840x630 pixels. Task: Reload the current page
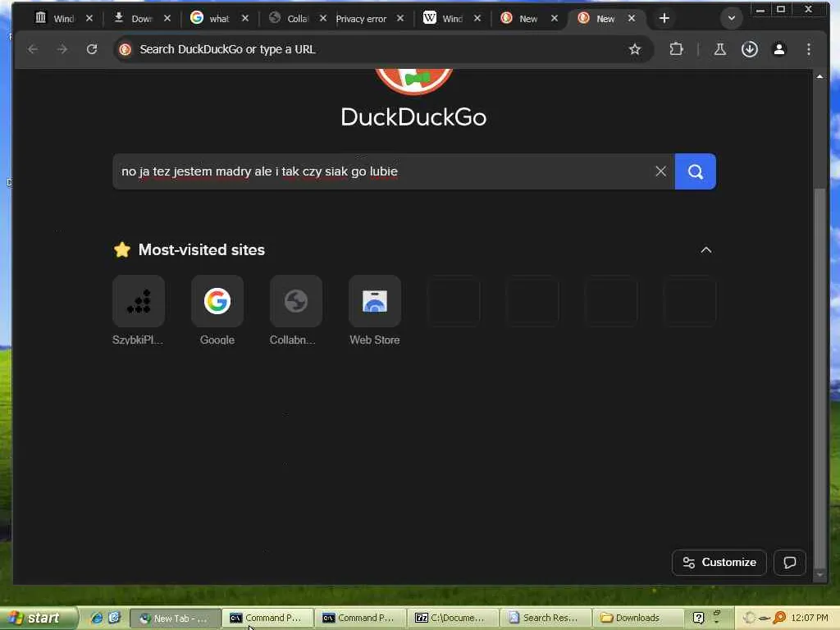click(92, 49)
